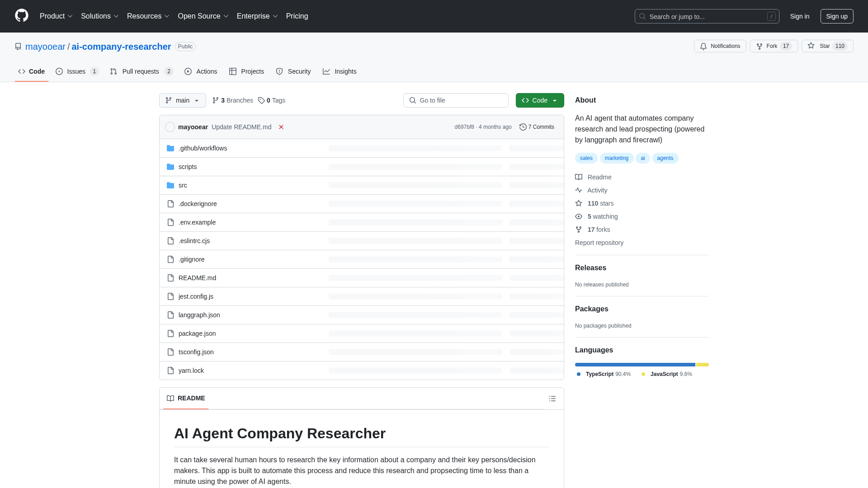Click the stars icon in About sidebar
The width and height of the screenshot is (868, 488).
coord(579,203)
